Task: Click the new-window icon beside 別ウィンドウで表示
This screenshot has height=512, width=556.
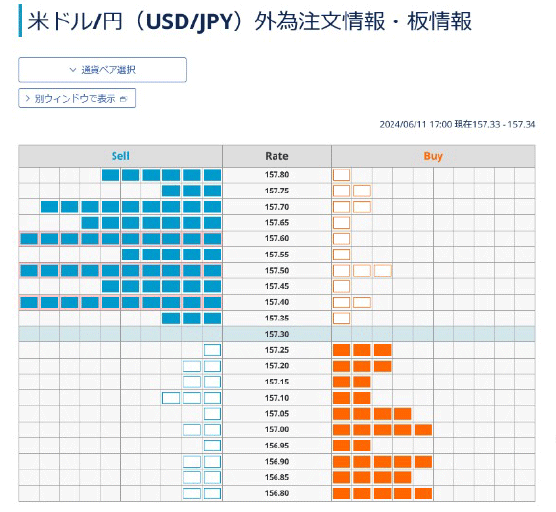Action: (x=123, y=99)
